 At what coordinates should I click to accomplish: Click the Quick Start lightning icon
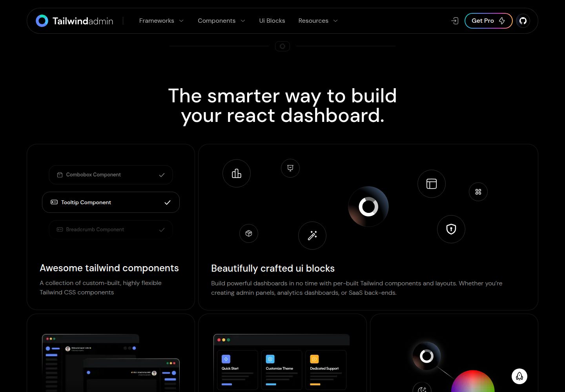coord(226,359)
